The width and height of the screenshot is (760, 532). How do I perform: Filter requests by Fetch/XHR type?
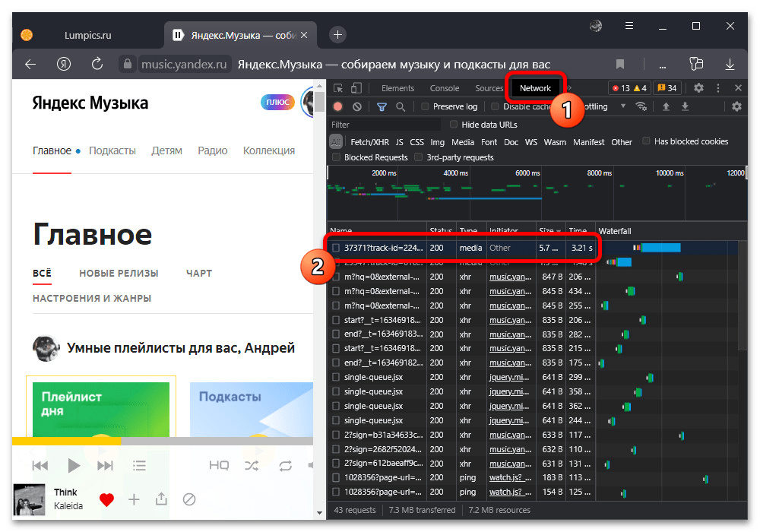click(x=369, y=142)
